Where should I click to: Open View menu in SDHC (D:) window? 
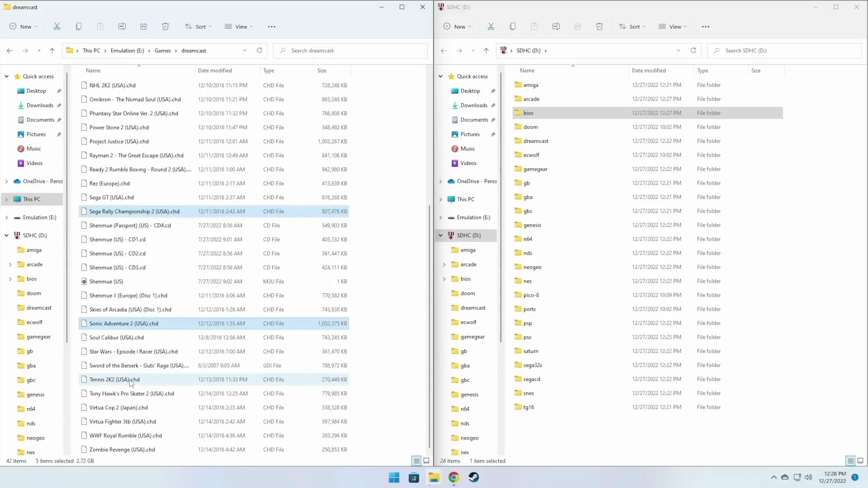[x=673, y=27]
